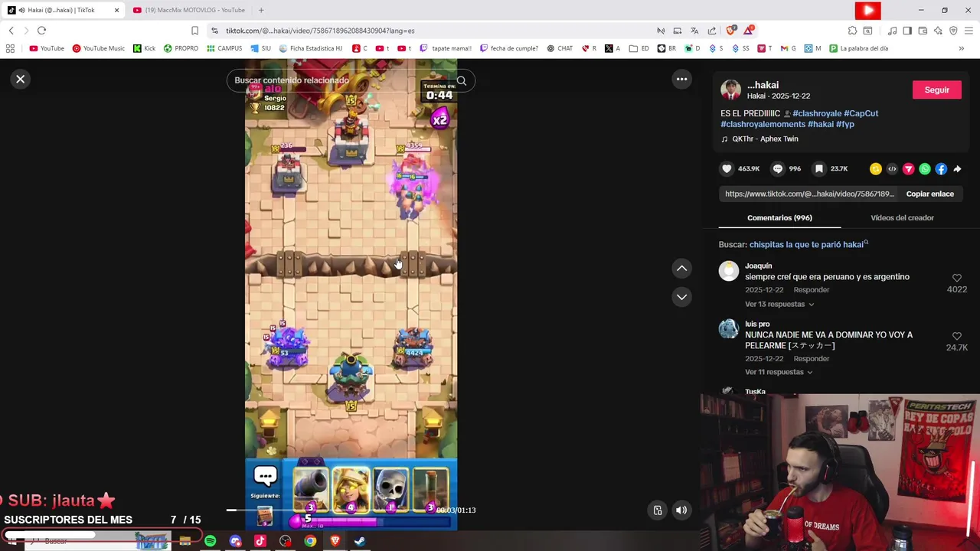Open browser hamburger menu
Viewport: 980px width, 551px height.
click(969, 31)
